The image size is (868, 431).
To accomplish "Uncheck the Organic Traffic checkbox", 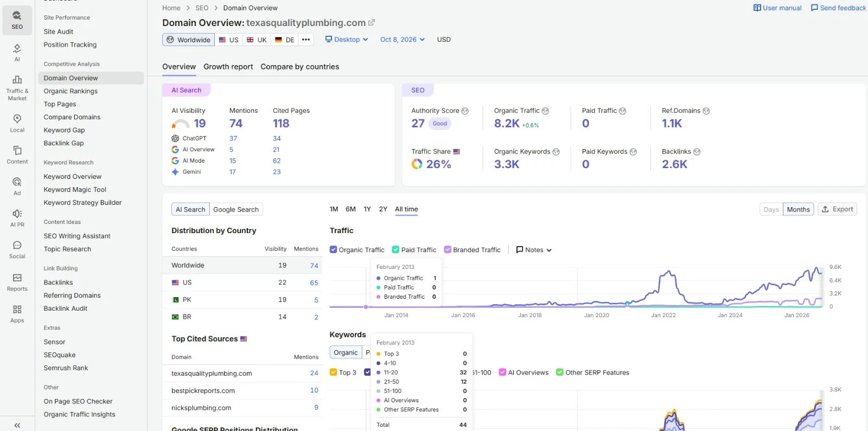I will click(333, 249).
